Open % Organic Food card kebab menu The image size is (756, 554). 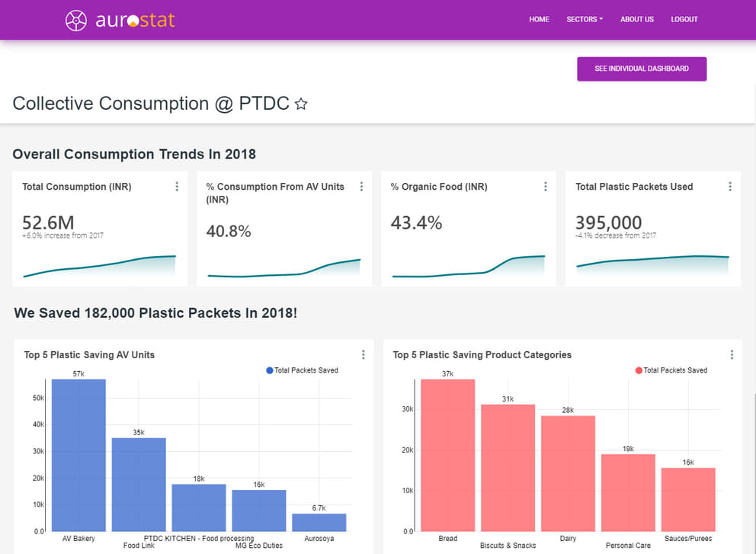pyautogui.click(x=546, y=187)
